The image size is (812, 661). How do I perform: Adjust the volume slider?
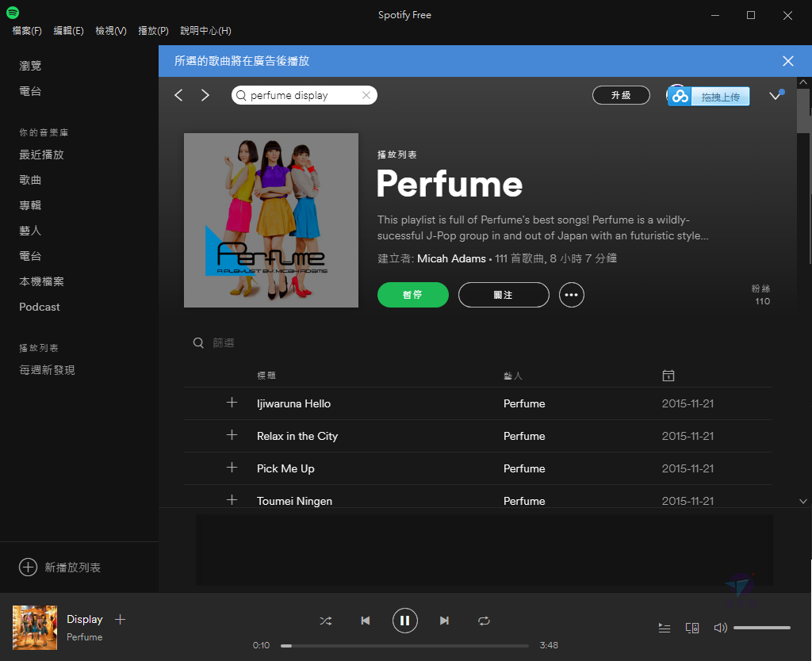pyautogui.click(x=762, y=628)
